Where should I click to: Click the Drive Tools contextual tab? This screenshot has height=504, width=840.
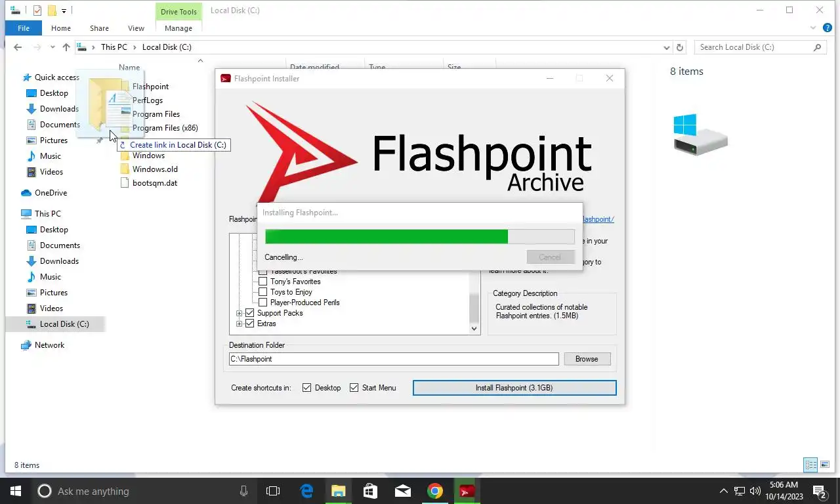pos(178,11)
